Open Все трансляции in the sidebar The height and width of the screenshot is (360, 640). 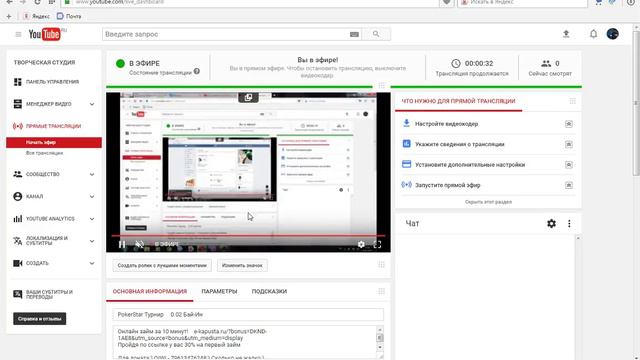pyautogui.click(x=44, y=153)
